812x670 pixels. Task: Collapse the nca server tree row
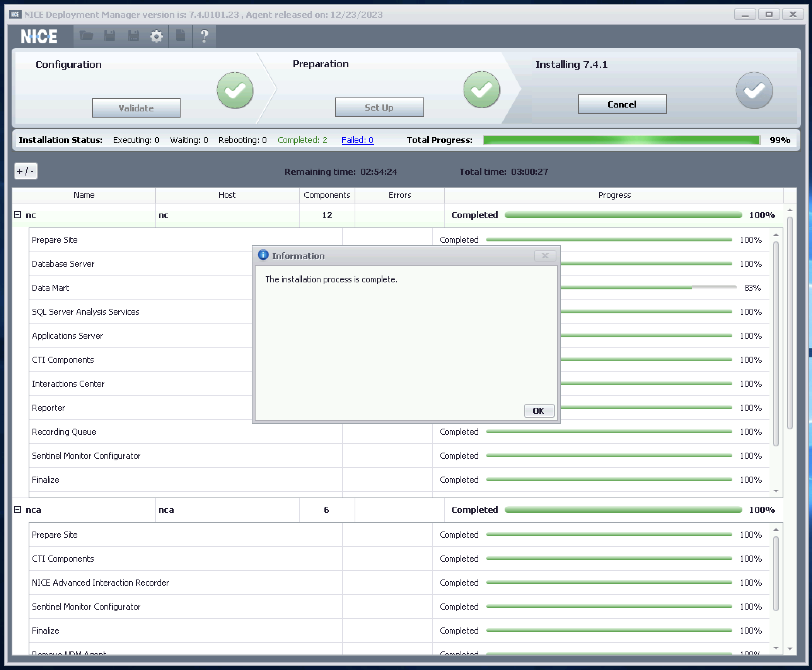17,509
